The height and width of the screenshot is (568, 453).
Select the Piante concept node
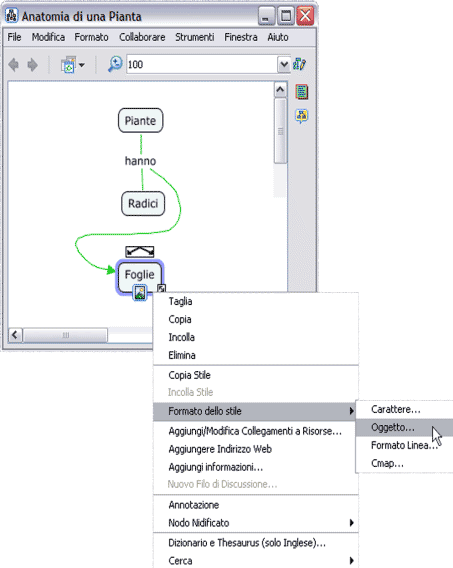click(140, 121)
